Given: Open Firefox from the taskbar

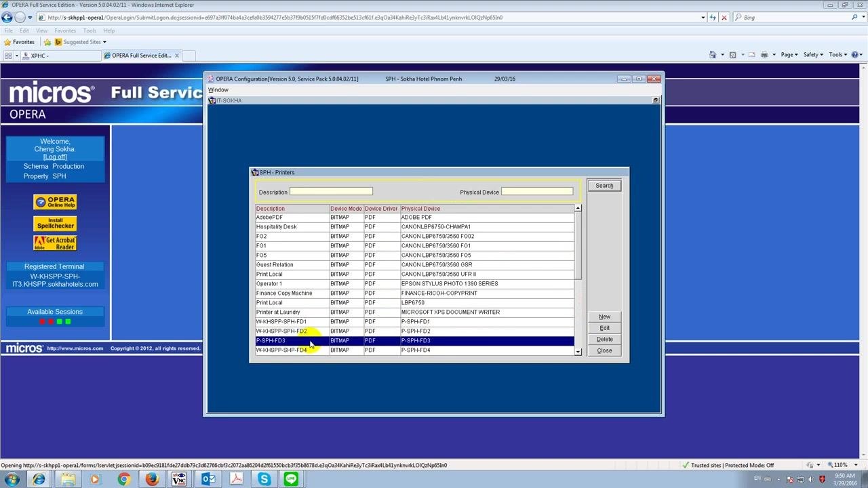Looking at the screenshot, I should point(151,479).
